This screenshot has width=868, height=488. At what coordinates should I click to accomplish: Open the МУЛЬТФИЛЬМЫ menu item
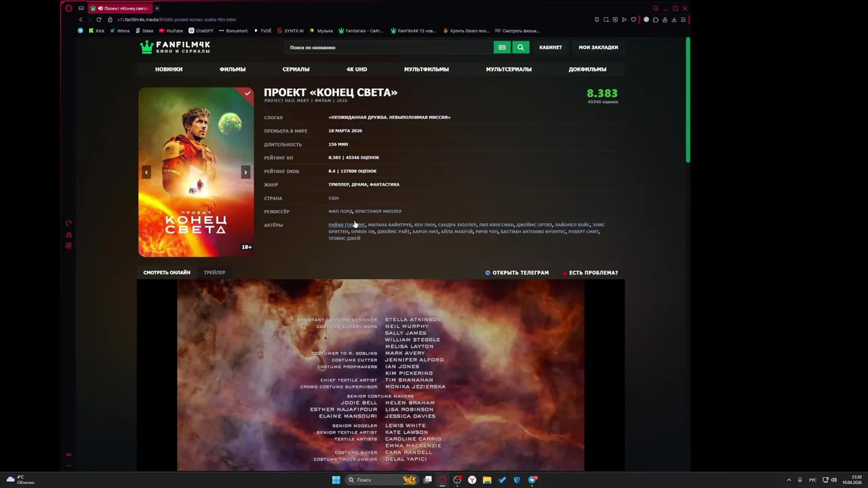[427, 69]
